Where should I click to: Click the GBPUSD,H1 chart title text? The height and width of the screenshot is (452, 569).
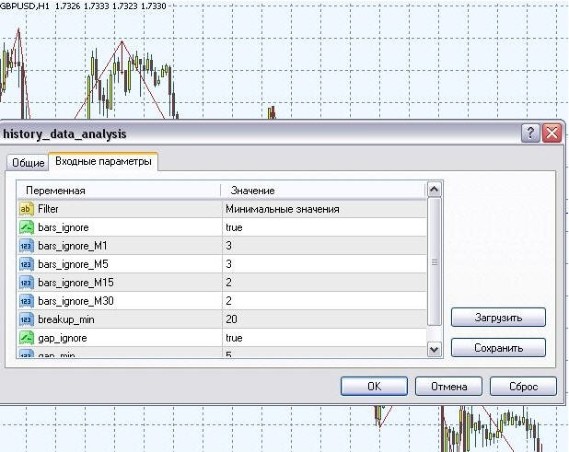pyautogui.click(x=25, y=6)
